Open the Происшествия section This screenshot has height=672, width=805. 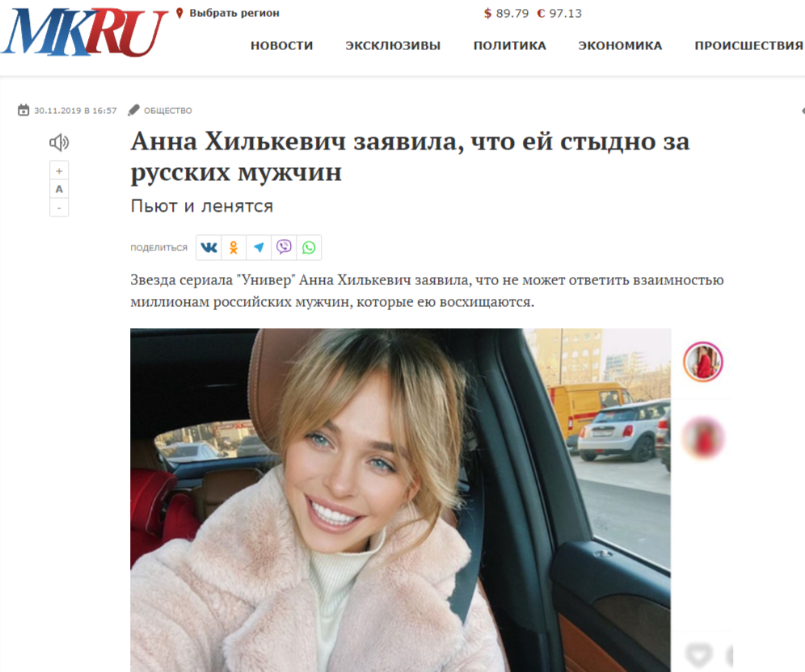749,46
